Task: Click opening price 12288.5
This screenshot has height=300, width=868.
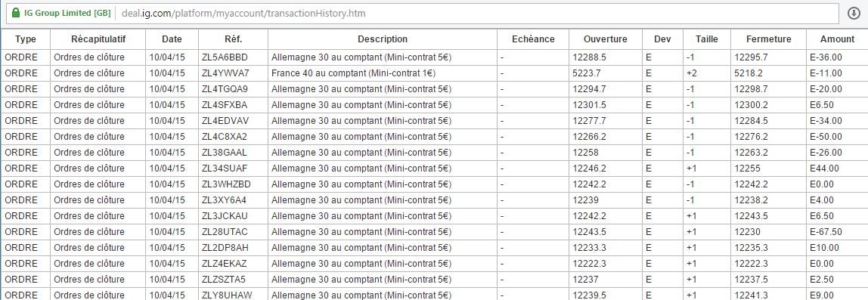Action: click(x=590, y=57)
